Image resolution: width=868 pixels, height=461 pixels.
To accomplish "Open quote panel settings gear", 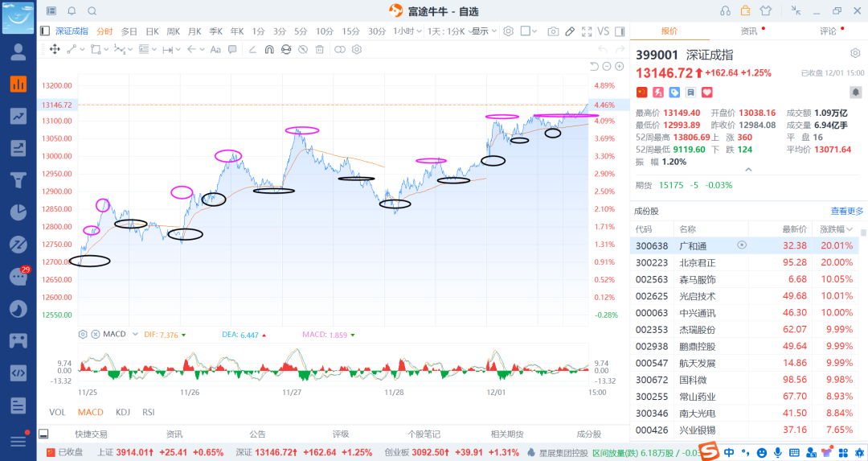I will click(x=855, y=53).
